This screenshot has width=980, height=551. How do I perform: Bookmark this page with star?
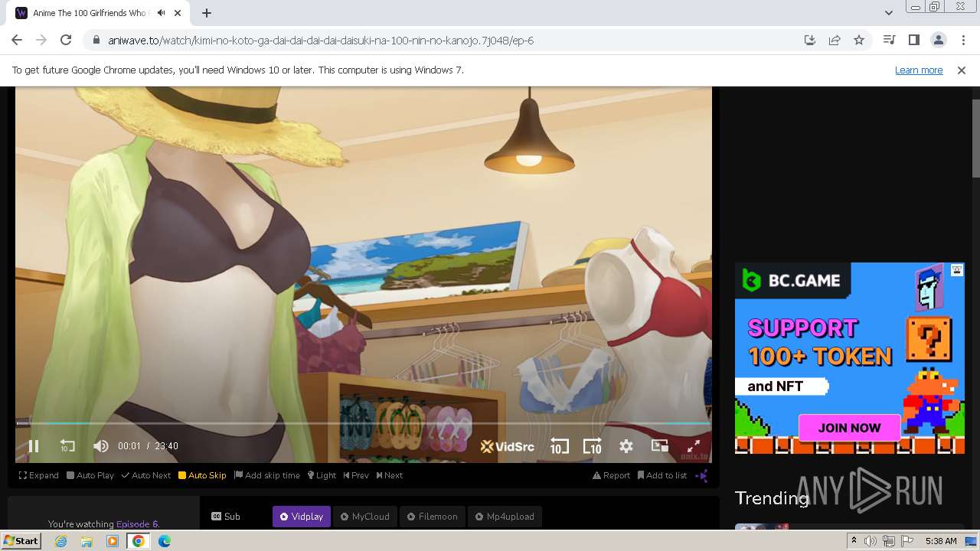pos(859,40)
